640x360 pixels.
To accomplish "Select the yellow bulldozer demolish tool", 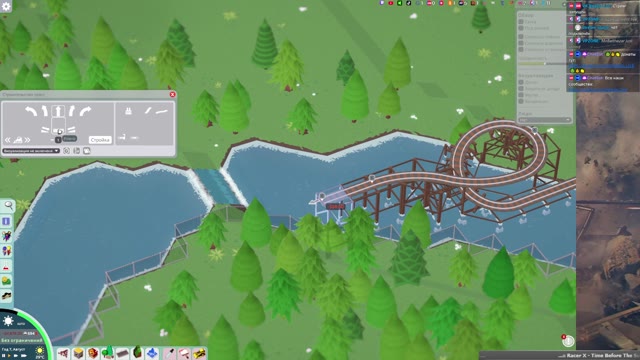I will point(199,353).
